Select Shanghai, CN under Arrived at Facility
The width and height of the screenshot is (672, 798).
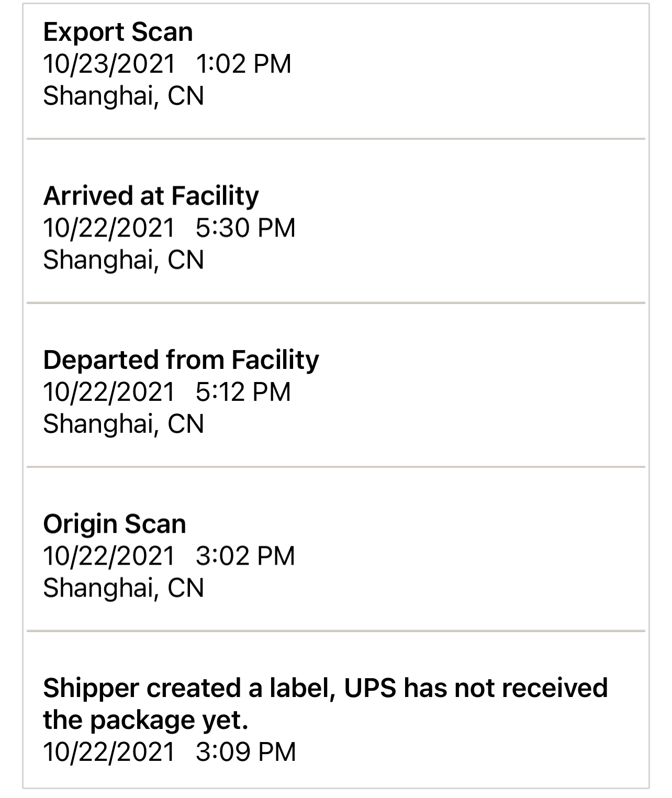(x=124, y=260)
